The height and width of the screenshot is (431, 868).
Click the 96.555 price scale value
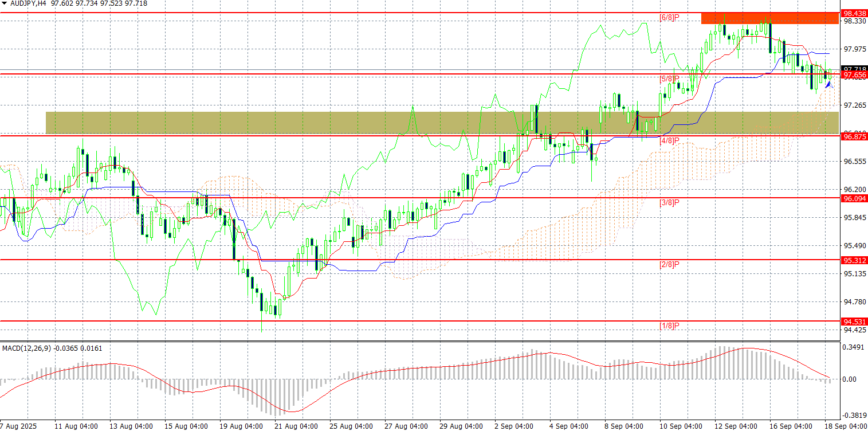pos(854,162)
